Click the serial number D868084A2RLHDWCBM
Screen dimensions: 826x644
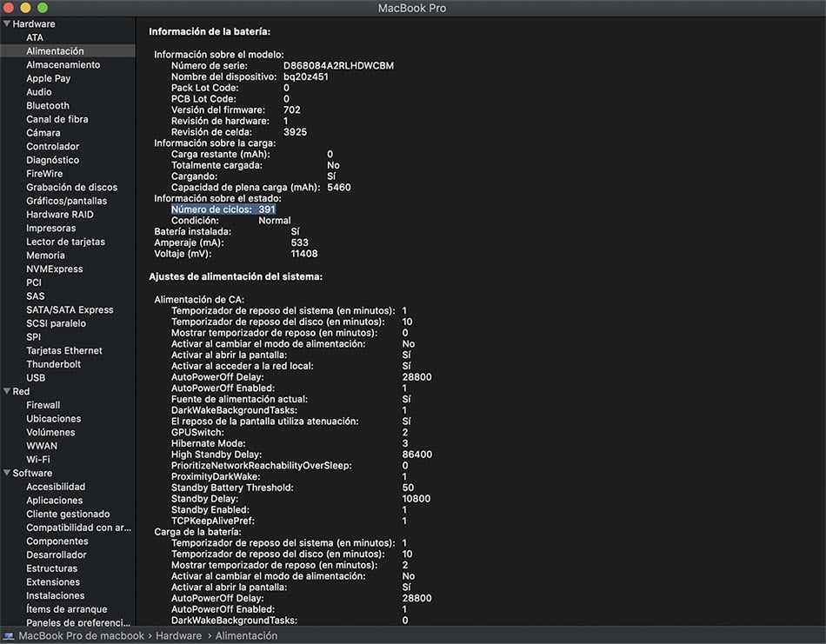click(338, 66)
